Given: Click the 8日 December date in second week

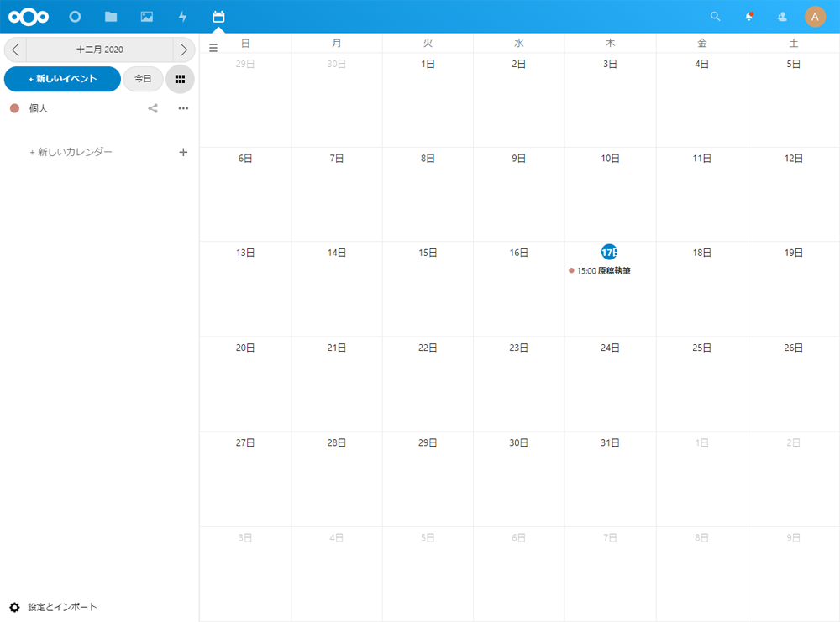Looking at the screenshot, I should point(428,159).
